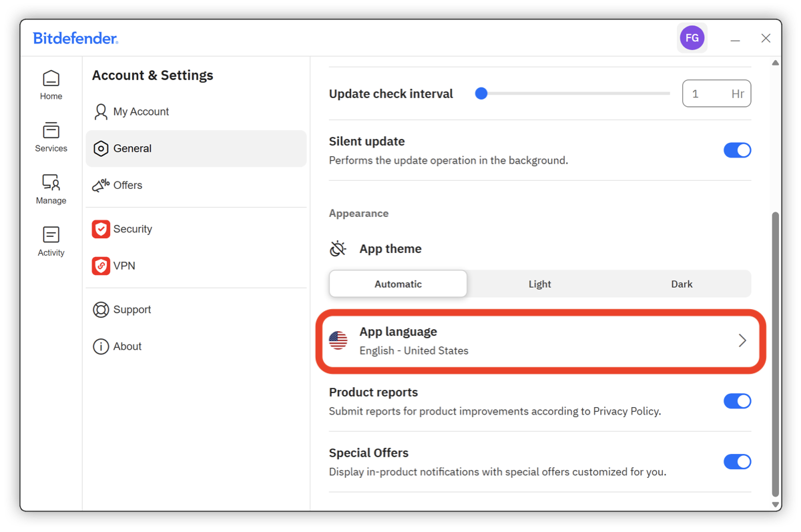This screenshot has width=801, height=532.
Task: Disable the Silent update toggle
Action: click(737, 150)
